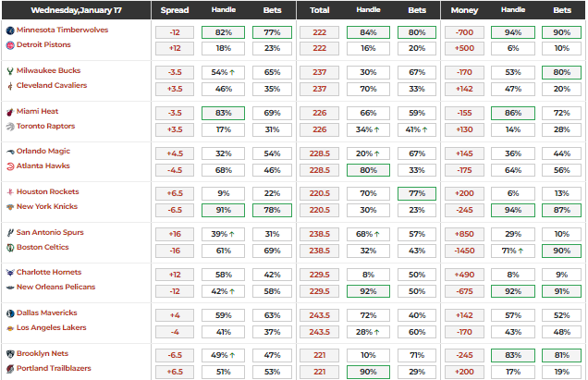Click the Miami Heat team logo
The height and width of the screenshot is (380, 588).
point(9,111)
